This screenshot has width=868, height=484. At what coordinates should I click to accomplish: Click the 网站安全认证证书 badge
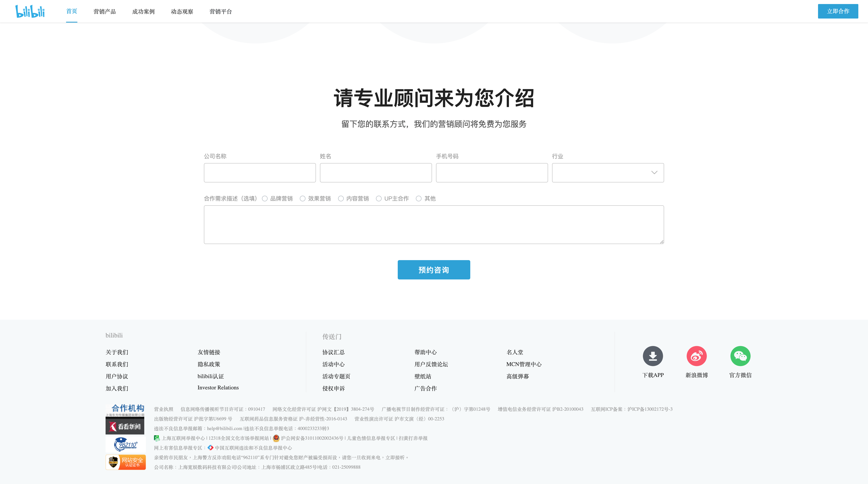(125, 462)
